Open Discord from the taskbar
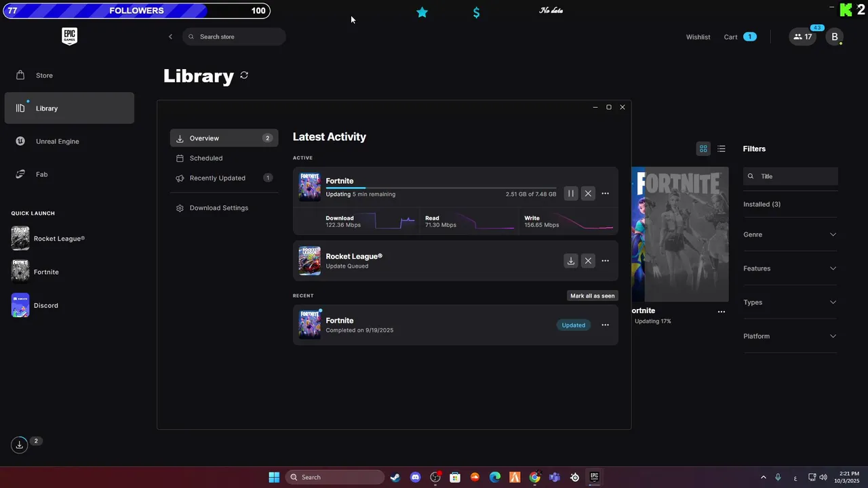This screenshot has height=488, width=868. point(416,477)
